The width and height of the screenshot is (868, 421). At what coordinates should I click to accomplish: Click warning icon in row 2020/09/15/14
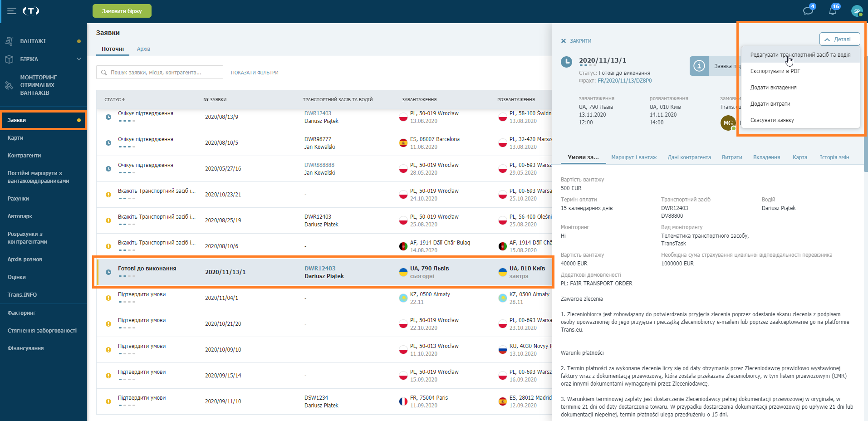tap(108, 376)
